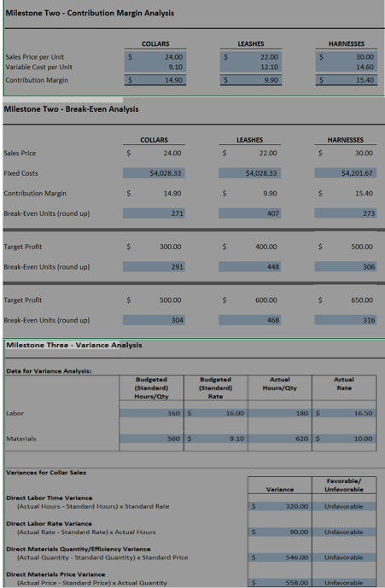Select Materials actual rate cell 10.00
The height and width of the screenshot is (588, 385).
(344, 439)
